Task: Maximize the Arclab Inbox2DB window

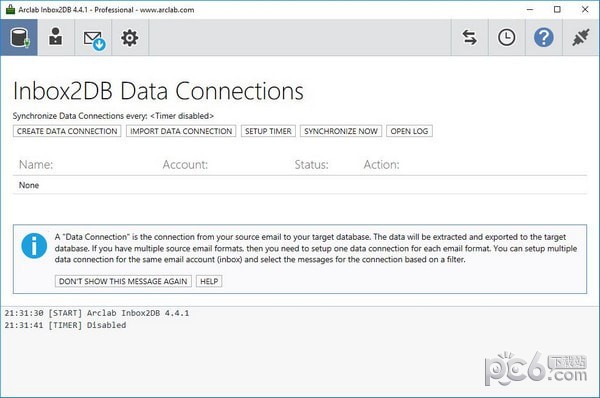Action: click(x=557, y=10)
